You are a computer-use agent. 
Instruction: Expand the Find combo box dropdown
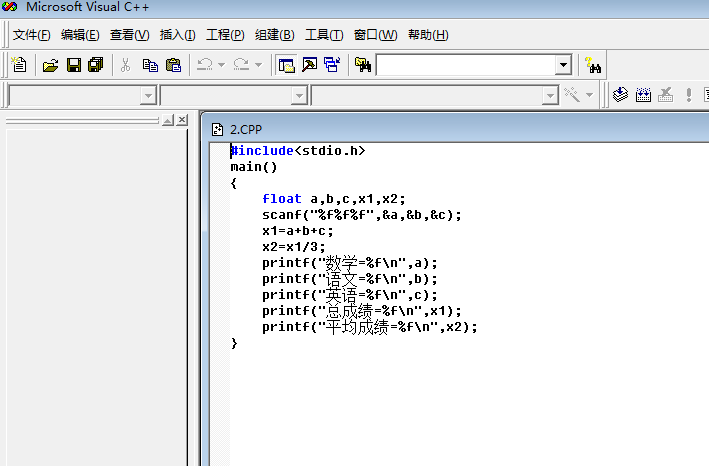pyautogui.click(x=563, y=65)
